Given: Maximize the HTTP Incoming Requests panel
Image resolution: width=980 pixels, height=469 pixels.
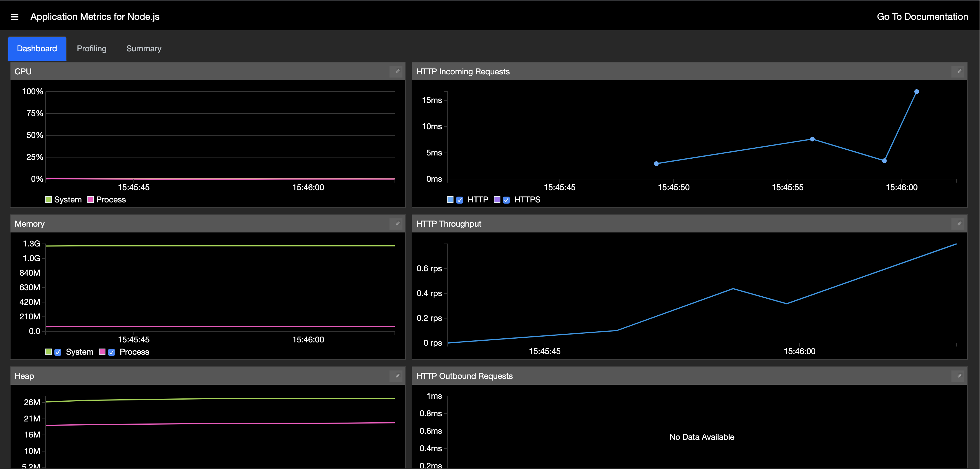Looking at the screenshot, I should pyautogui.click(x=959, y=71).
